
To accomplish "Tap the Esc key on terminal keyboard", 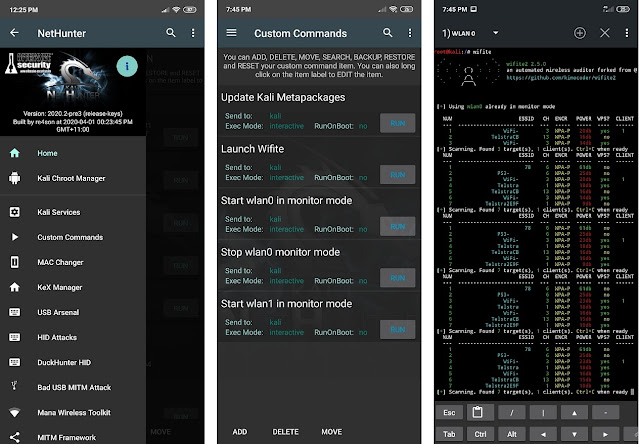I will click(449, 413).
